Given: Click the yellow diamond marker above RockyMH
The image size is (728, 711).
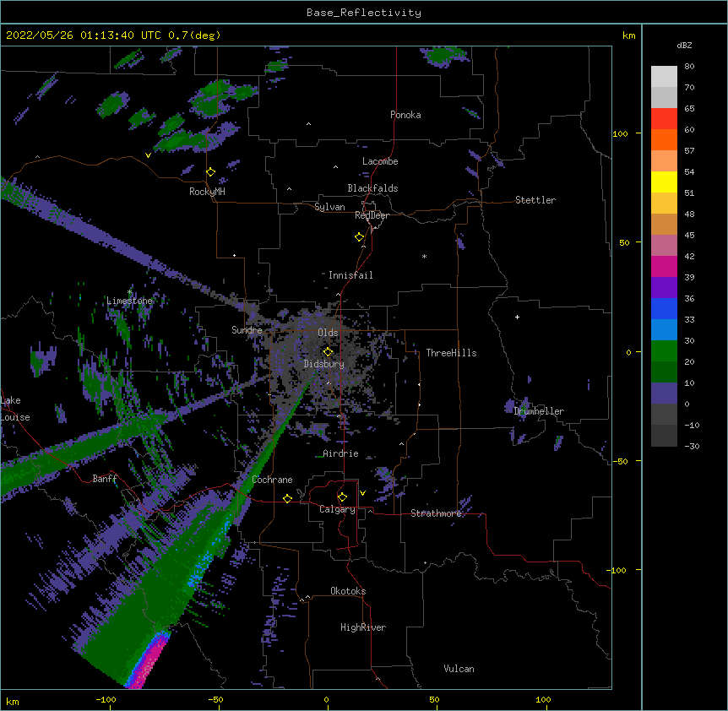Looking at the screenshot, I should (210, 172).
